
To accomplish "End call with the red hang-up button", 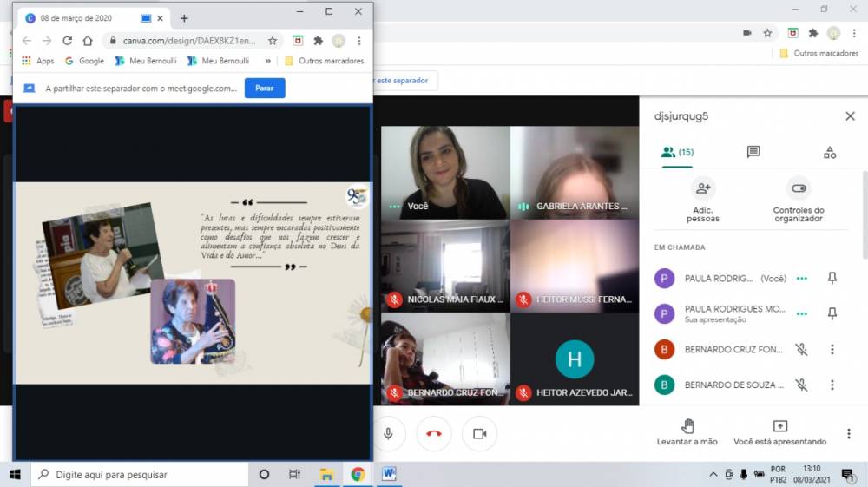I will tap(434, 433).
